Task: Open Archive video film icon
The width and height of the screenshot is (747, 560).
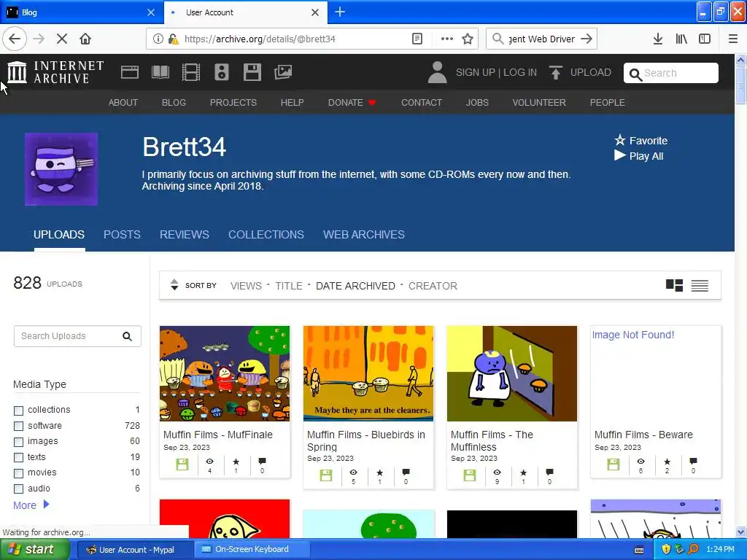Action: 190,72
